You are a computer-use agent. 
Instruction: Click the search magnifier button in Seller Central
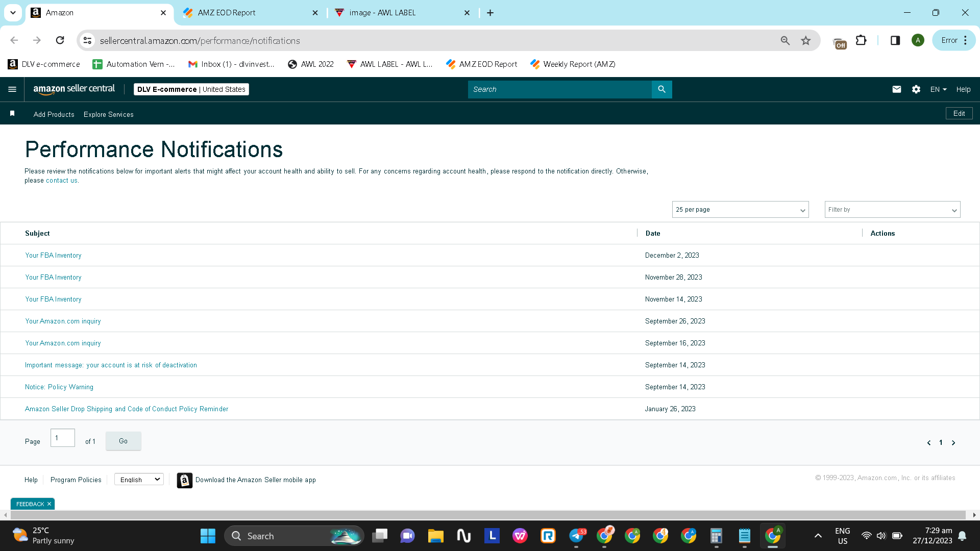[661, 89]
